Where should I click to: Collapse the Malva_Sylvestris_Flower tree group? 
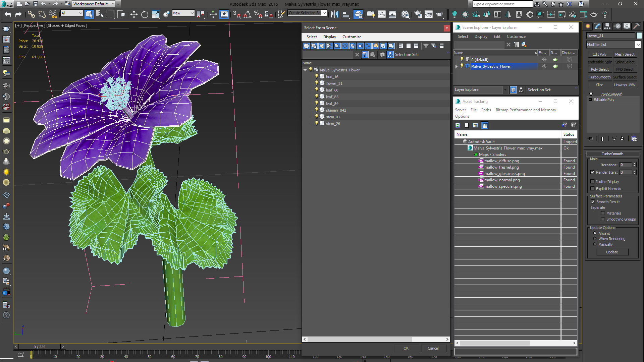(x=305, y=70)
